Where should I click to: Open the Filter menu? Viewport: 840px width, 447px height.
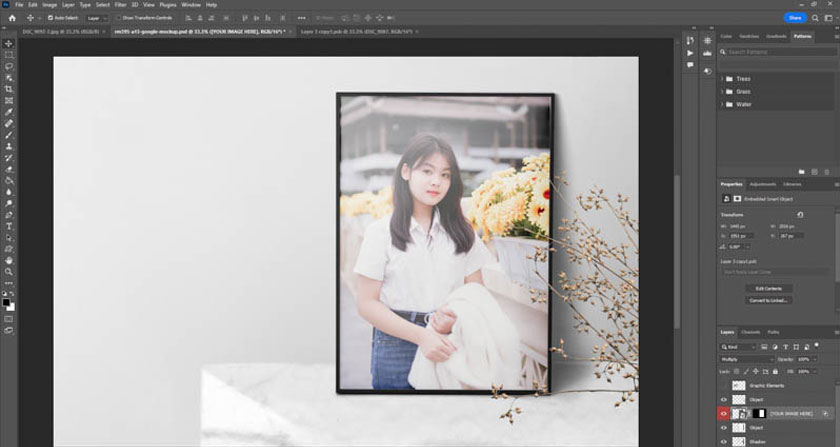pos(120,5)
